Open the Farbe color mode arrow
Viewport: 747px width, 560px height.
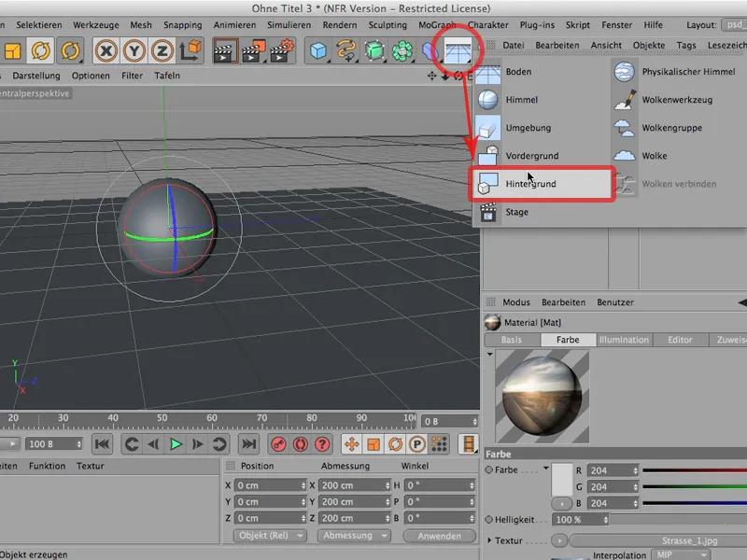pos(545,469)
